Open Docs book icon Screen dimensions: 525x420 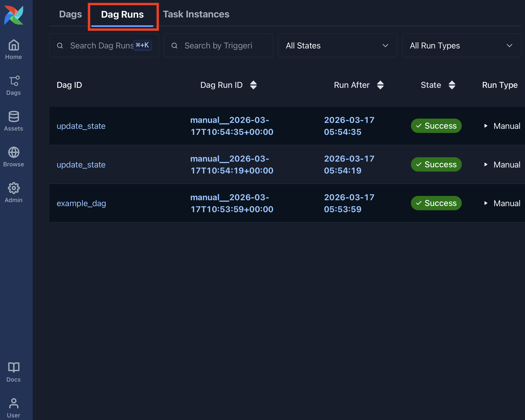click(14, 372)
